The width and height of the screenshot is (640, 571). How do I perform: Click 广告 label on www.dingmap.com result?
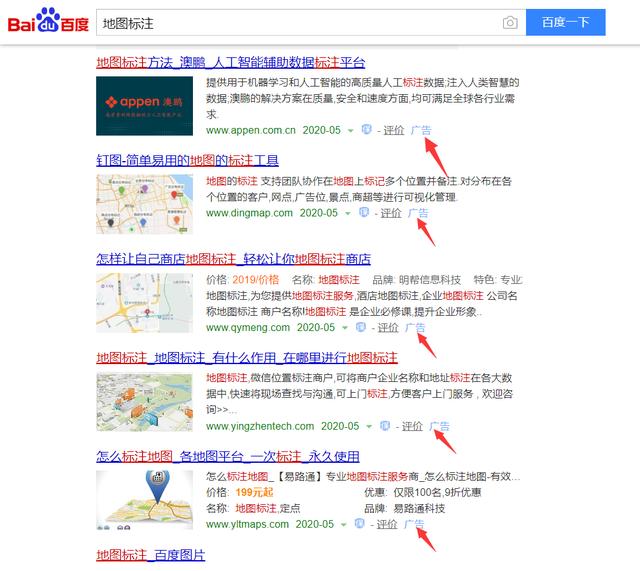(418, 213)
